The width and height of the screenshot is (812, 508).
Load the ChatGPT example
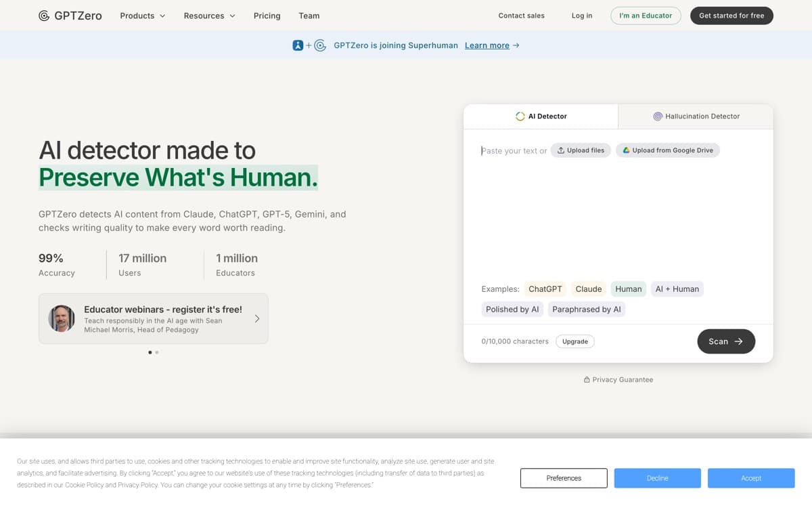(x=545, y=289)
